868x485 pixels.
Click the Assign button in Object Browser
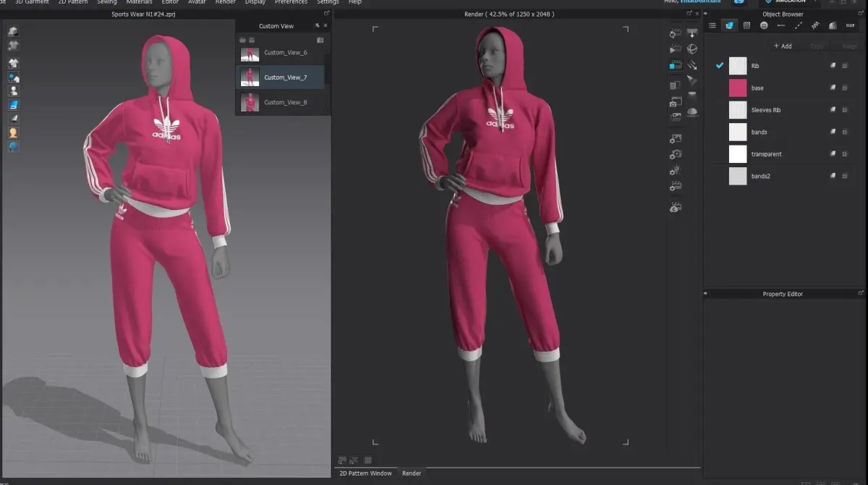coord(849,46)
